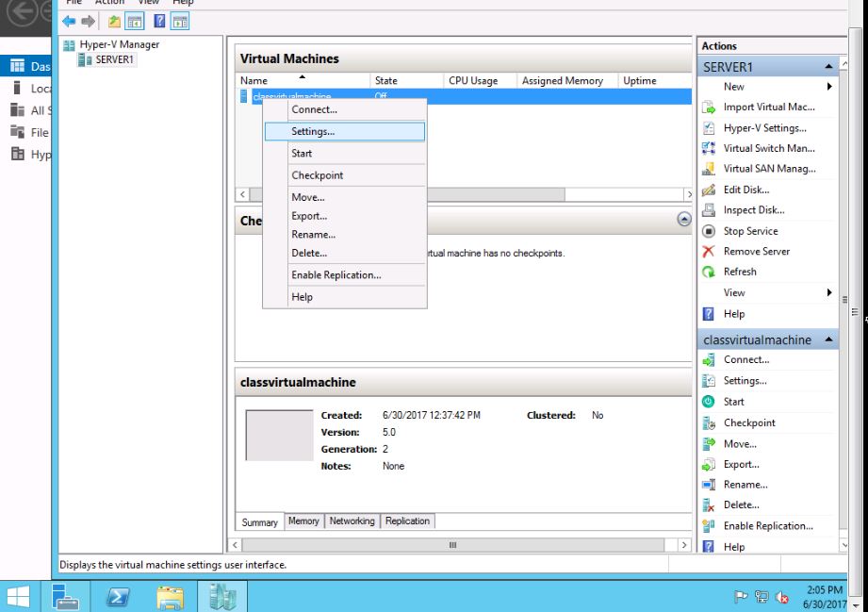Collapse the classvirtualmachine actions section

(x=828, y=339)
